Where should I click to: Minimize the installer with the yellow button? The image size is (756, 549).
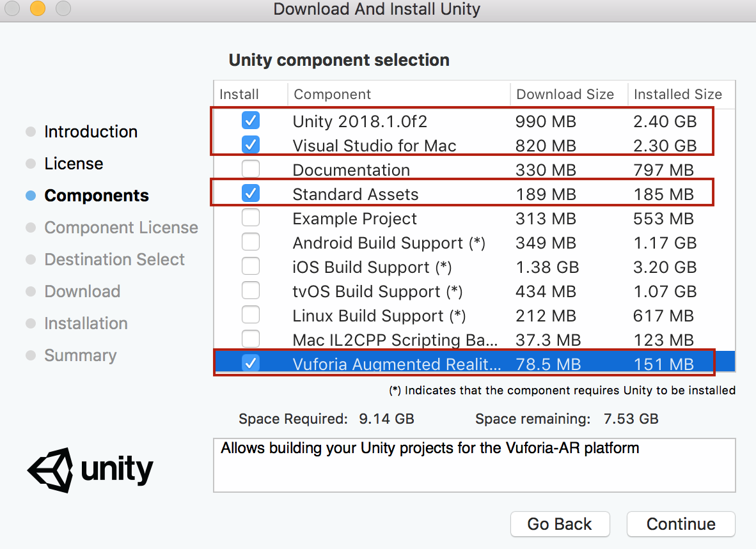(37, 10)
